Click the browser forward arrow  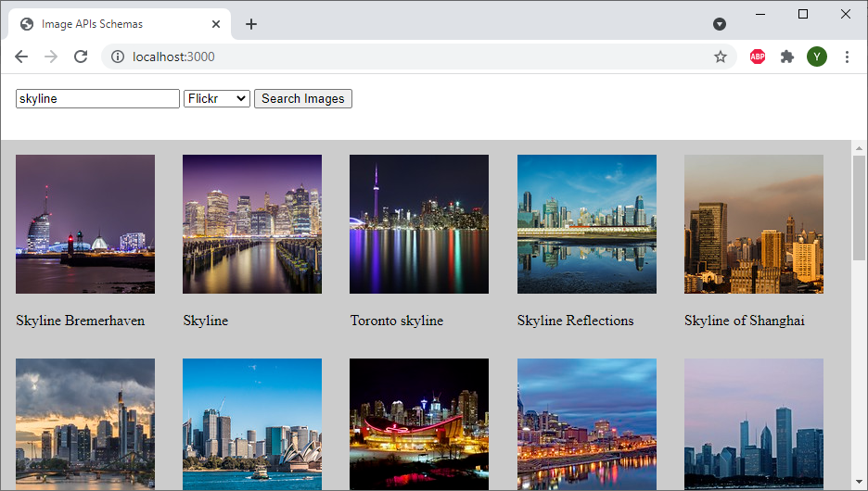click(51, 57)
